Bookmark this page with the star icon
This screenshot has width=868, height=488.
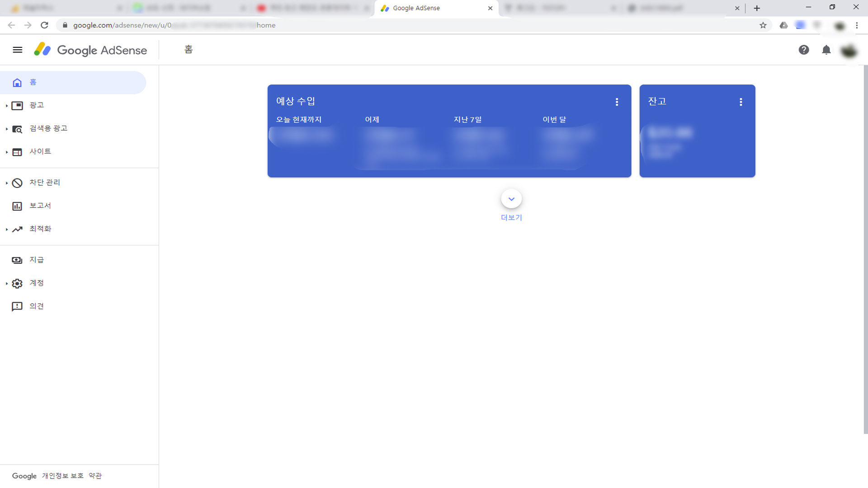click(763, 25)
